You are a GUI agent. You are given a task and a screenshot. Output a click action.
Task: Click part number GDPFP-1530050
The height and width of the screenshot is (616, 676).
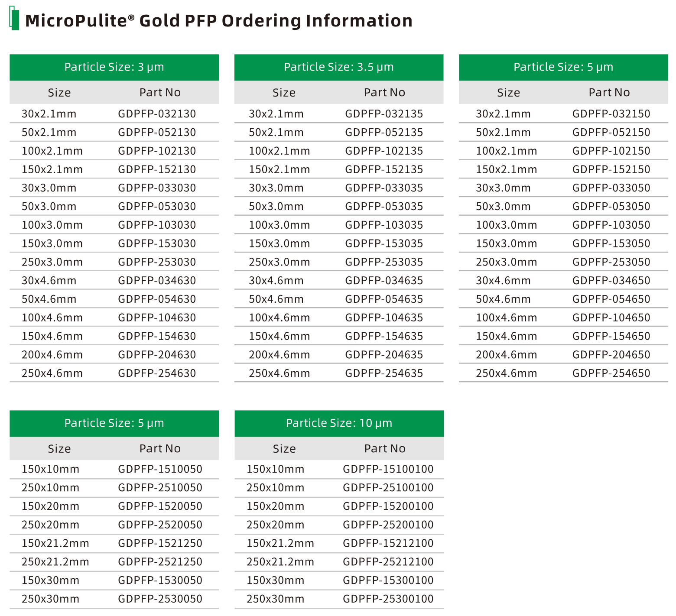tap(160, 580)
